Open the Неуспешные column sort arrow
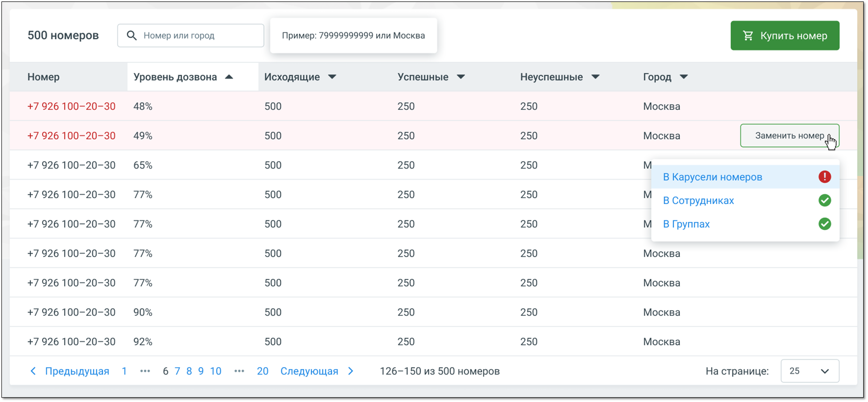Image resolution: width=868 pixels, height=402 pixels. [x=595, y=77]
